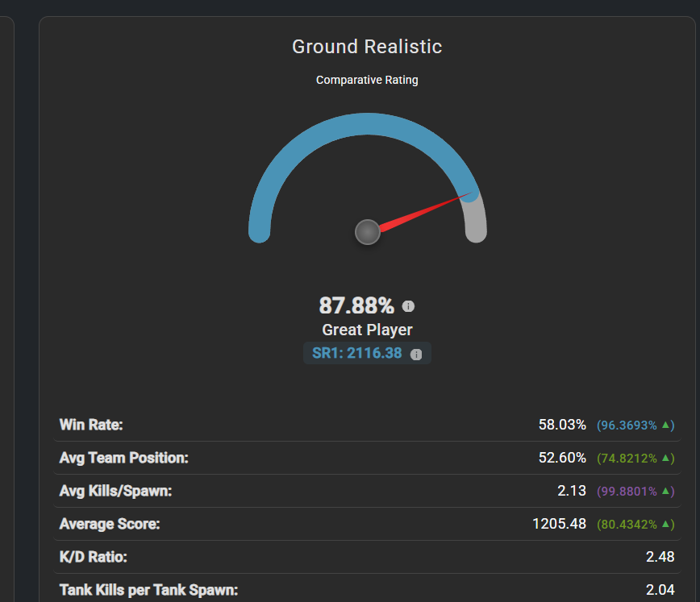Click the green arrow on Win Rate row

point(666,425)
